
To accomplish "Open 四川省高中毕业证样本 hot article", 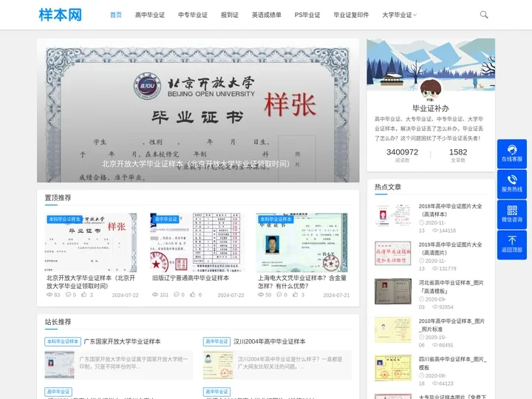I will 453,363.
